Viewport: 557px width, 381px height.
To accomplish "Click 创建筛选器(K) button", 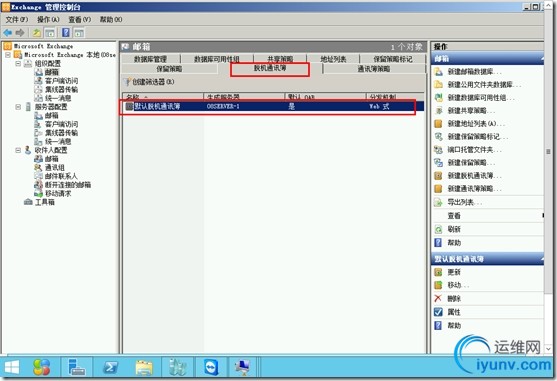I will click(149, 82).
